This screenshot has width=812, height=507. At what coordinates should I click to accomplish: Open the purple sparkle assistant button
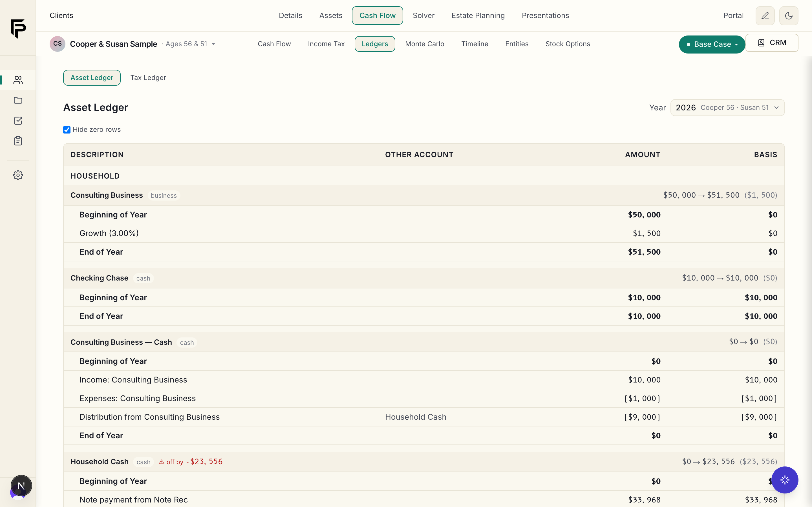click(784, 480)
